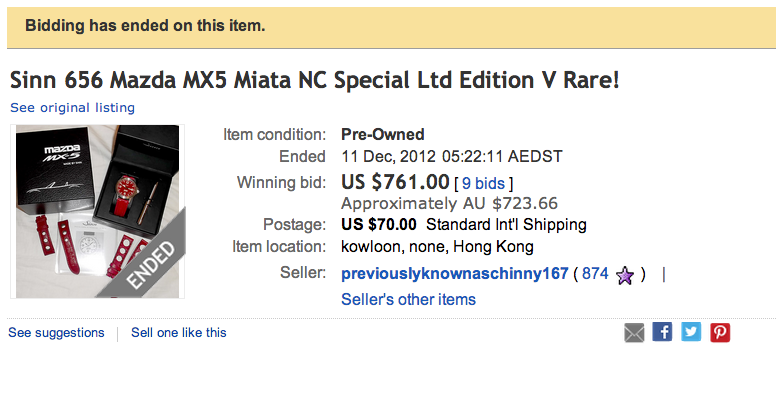Screen dimensions: 776x399
Task: View the 9 bids history link
Action: pyautogui.click(x=484, y=183)
